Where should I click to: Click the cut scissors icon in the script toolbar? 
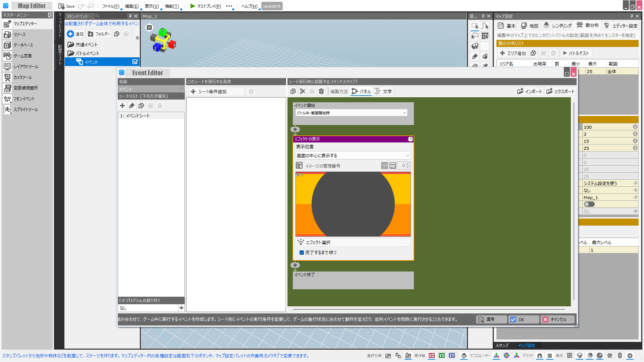pos(303,91)
